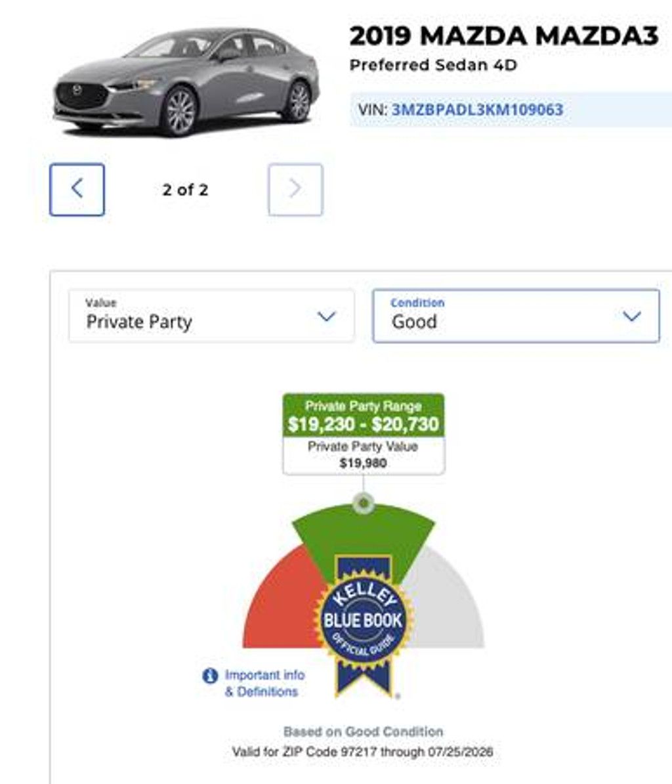672x784 pixels.
Task: Select the gray section of the gauge
Action: 447,605
